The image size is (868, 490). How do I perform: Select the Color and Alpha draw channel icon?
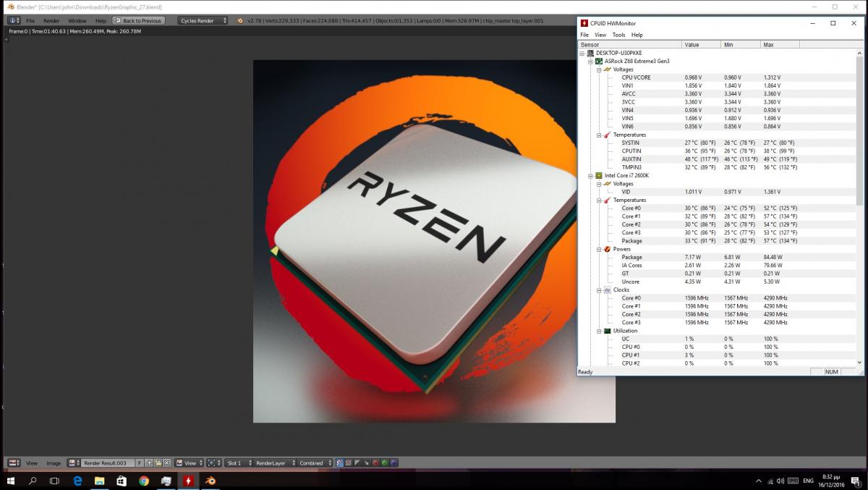[x=339, y=462]
